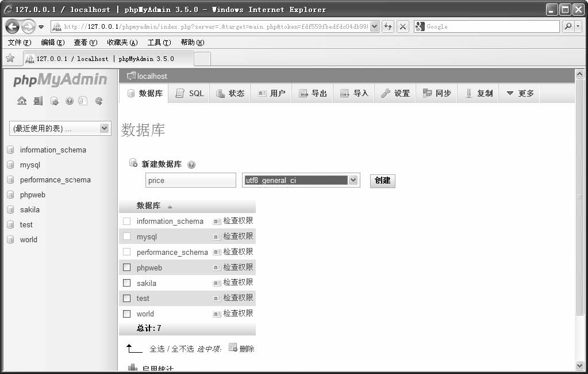The width and height of the screenshot is (588, 374).
Task: Open the query window icon in sidebar
Action: click(55, 101)
